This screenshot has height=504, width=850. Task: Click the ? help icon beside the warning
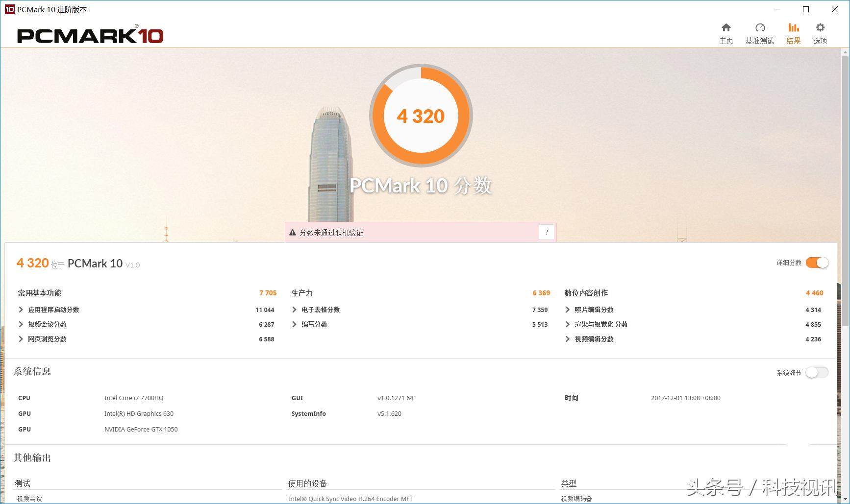tap(546, 232)
